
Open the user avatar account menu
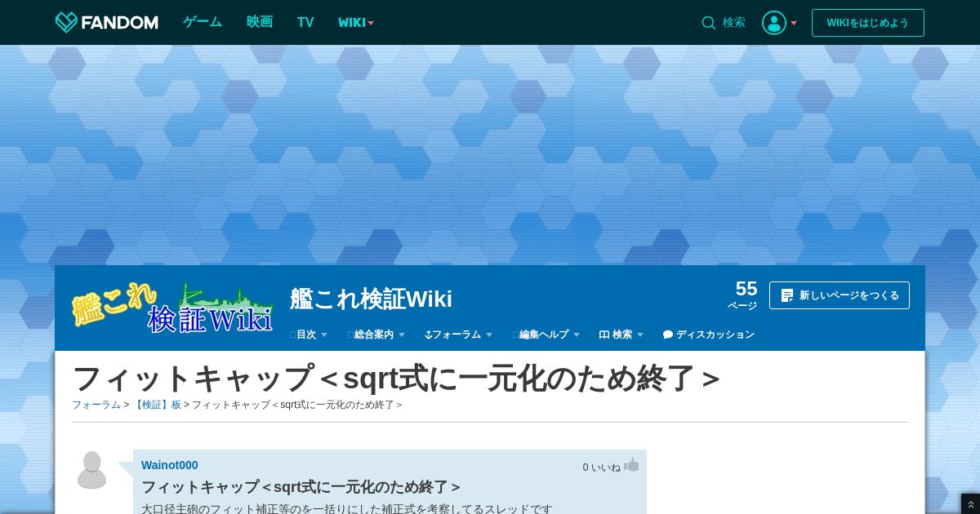click(773, 23)
